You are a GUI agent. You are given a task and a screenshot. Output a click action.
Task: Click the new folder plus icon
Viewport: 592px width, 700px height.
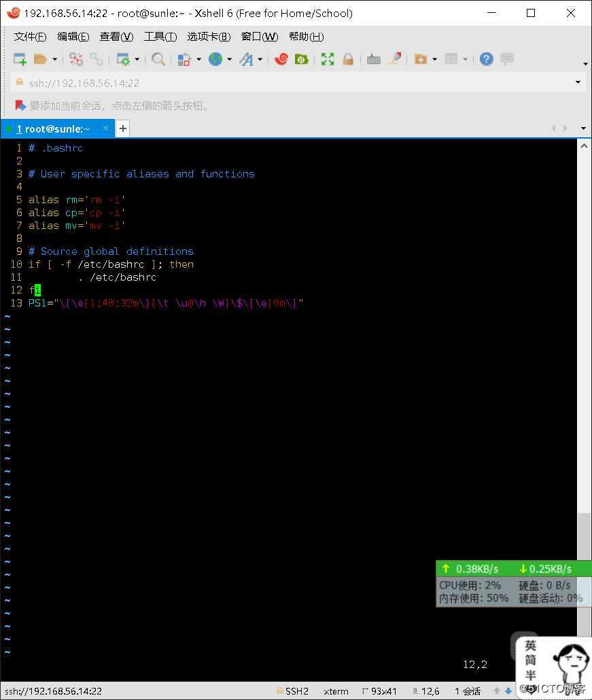pos(420,59)
